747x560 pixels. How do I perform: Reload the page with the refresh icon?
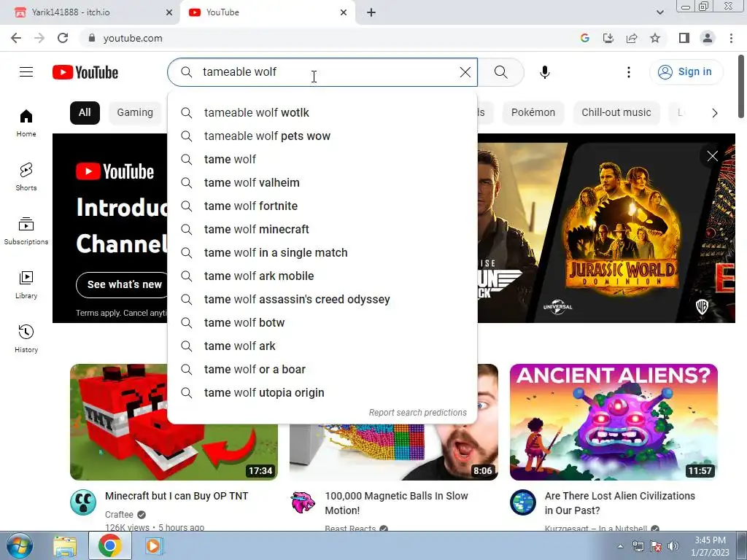pos(63,38)
